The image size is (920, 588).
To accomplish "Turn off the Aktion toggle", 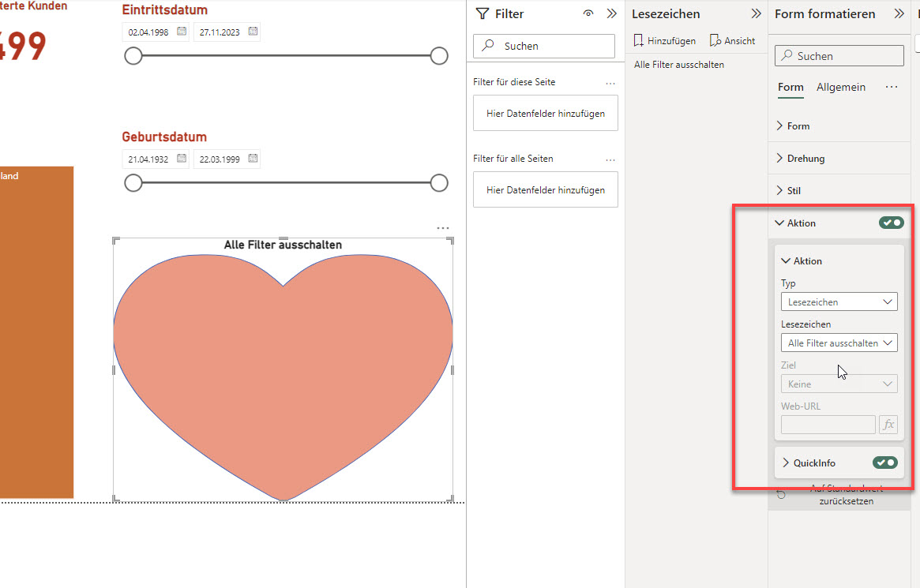I will coord(891,223).
